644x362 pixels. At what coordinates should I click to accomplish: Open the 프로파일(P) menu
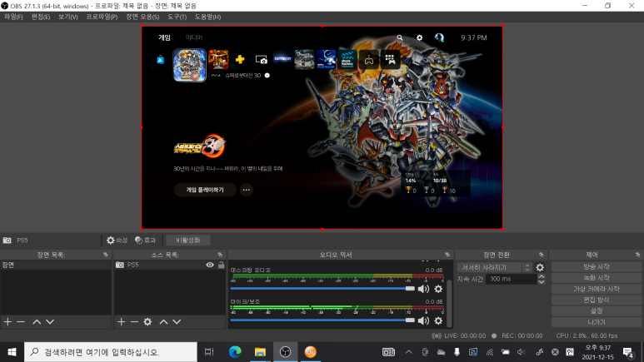point(102,17)
